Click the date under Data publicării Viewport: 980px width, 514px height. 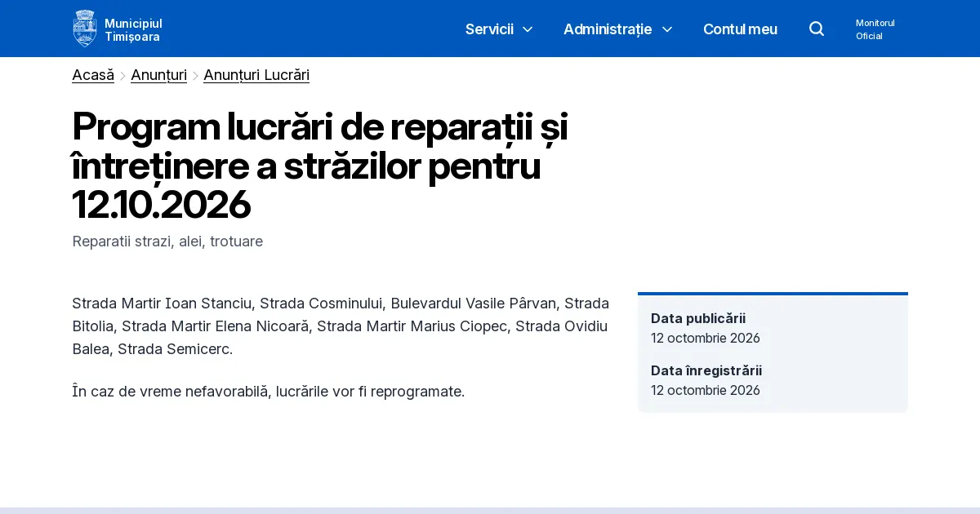tap(706, 338)
